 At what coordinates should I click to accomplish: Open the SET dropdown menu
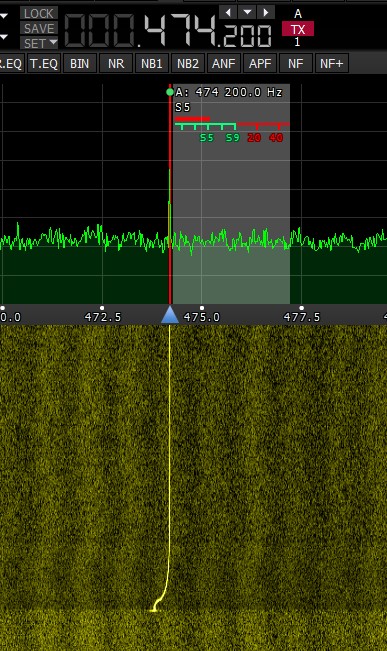[39, 43]
